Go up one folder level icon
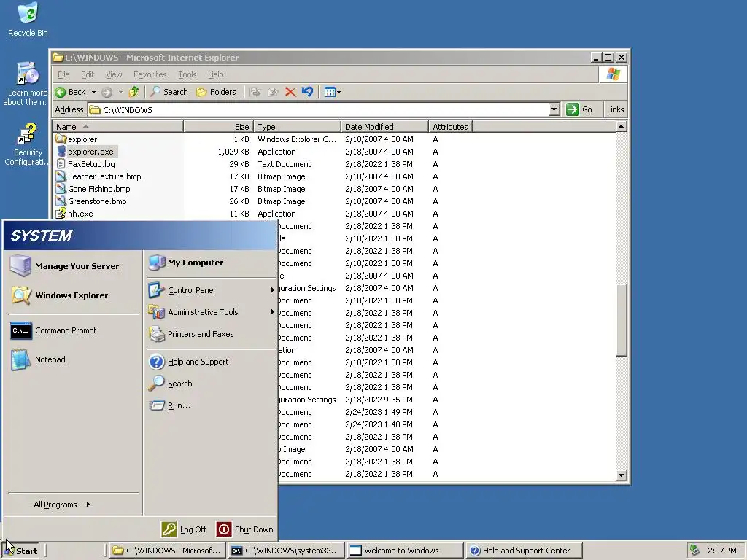 pos(134,92)
